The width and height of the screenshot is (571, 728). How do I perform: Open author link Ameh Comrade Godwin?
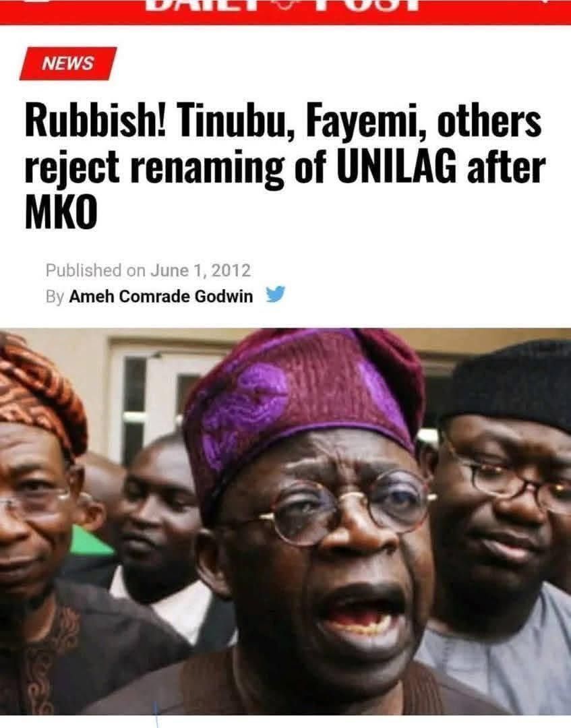160,296
